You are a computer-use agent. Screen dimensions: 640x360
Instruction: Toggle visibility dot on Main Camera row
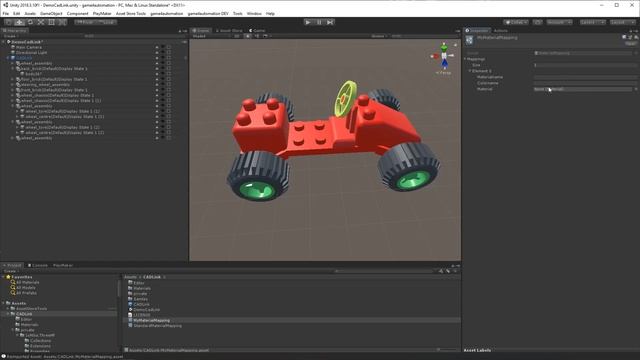tap(157, 47)
